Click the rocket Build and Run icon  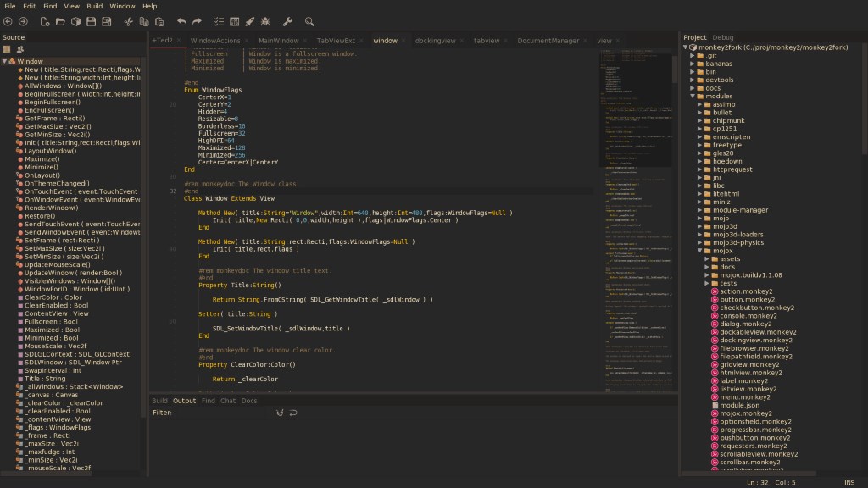[x=248, y=21]
